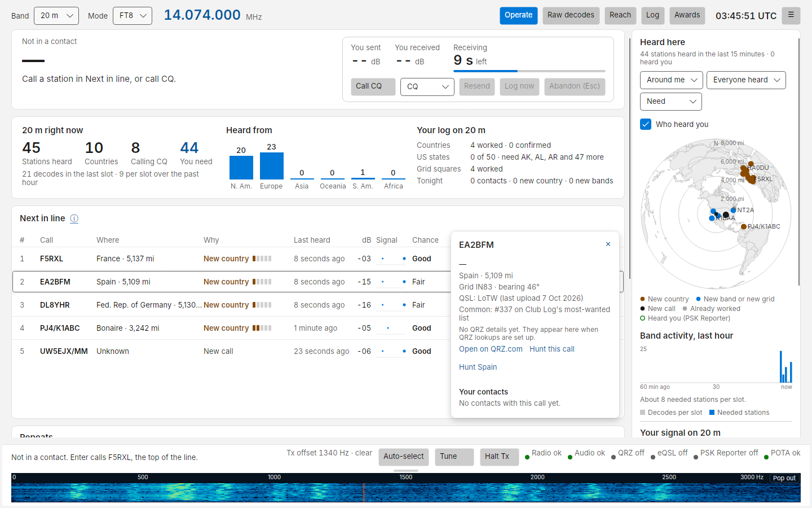The width and height of the screenshot is (812, 508).
Task: Open the Band 20 m dropdown
Action: tap(56, 16)
